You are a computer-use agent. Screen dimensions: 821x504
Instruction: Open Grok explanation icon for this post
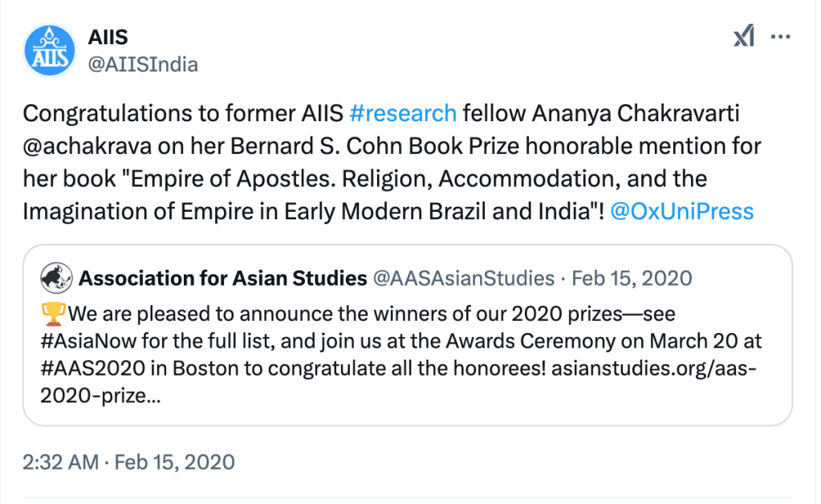pyautogui.click(x=744, y=37)
